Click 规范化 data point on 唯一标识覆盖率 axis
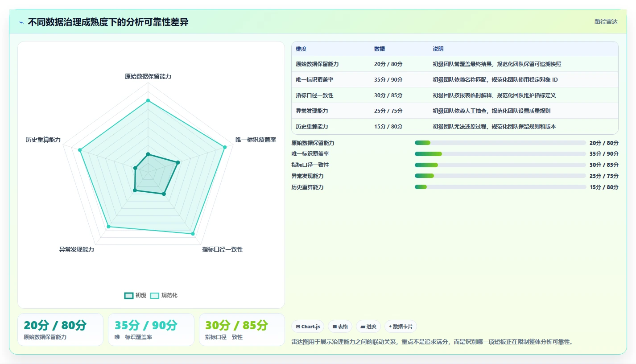 point(224,147)
